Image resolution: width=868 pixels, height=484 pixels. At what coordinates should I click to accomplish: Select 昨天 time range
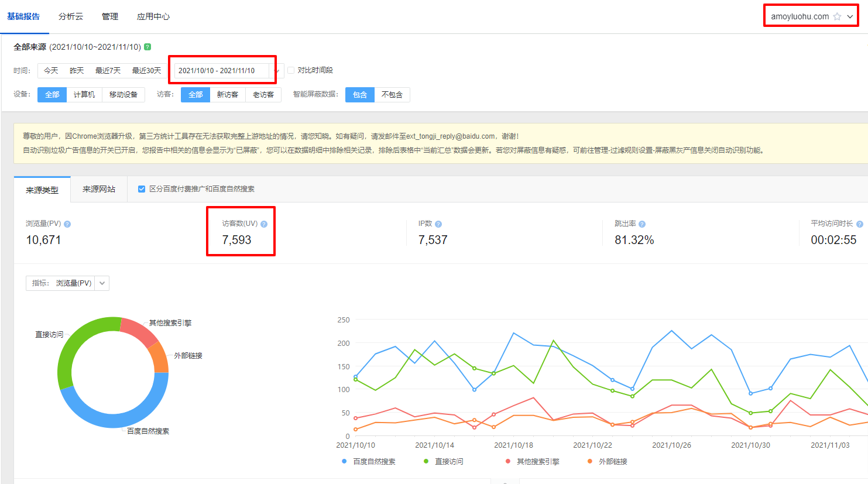77,71
